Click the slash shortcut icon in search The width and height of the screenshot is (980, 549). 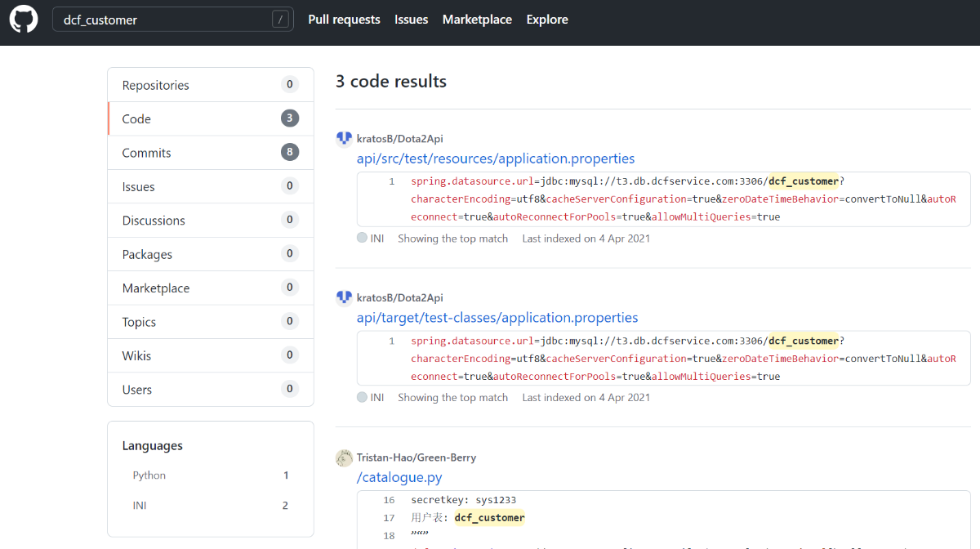click(280, 20)
